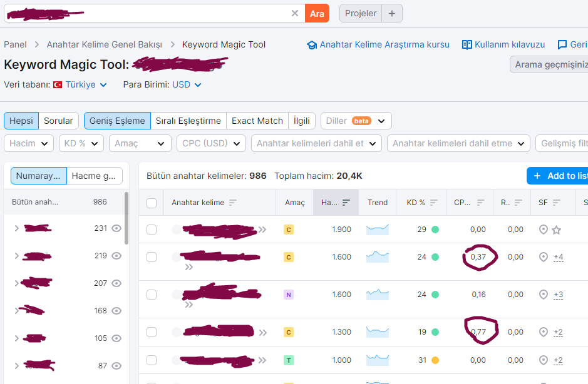
Task: Check the select-all header checkbox
Action: click(x=152, y=203)
